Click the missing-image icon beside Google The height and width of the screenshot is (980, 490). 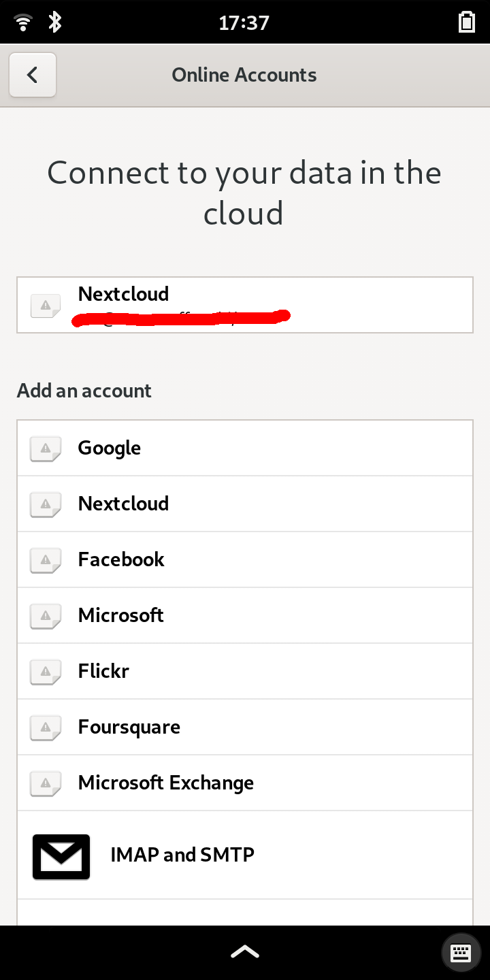point(46,448)
